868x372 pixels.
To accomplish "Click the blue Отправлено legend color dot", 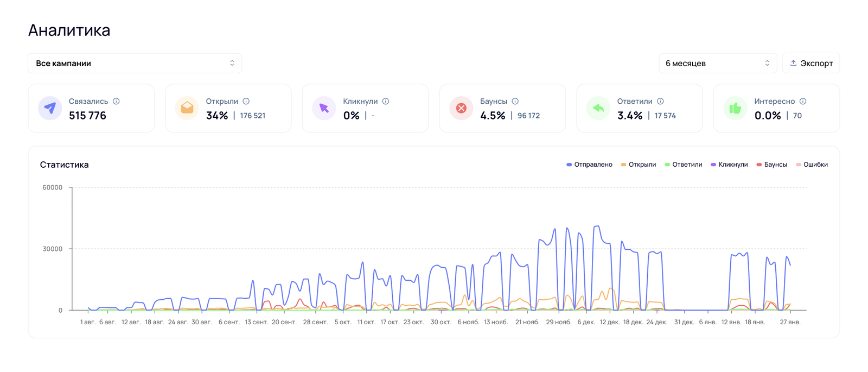I will click(569, 165).
